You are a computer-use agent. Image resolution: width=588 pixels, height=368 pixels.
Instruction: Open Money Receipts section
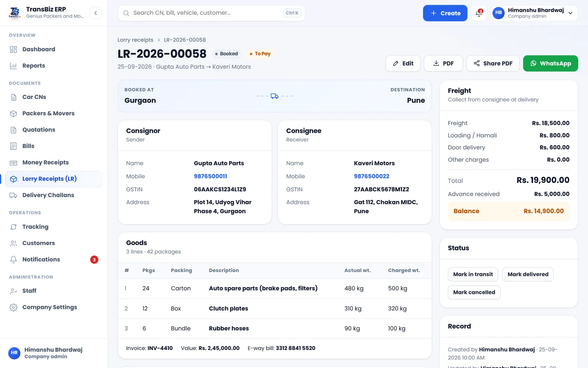[x=54, y=163]
